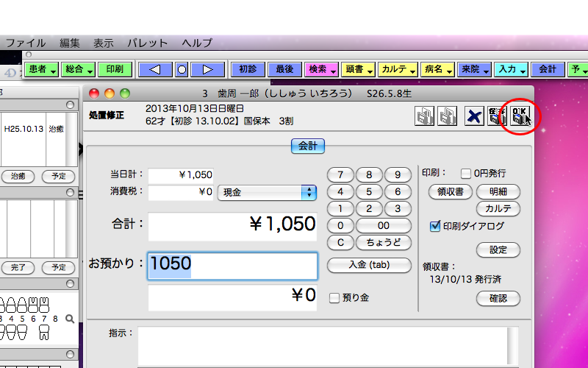
Task: Click the blue X cancel icon
Action: point(474,116)
